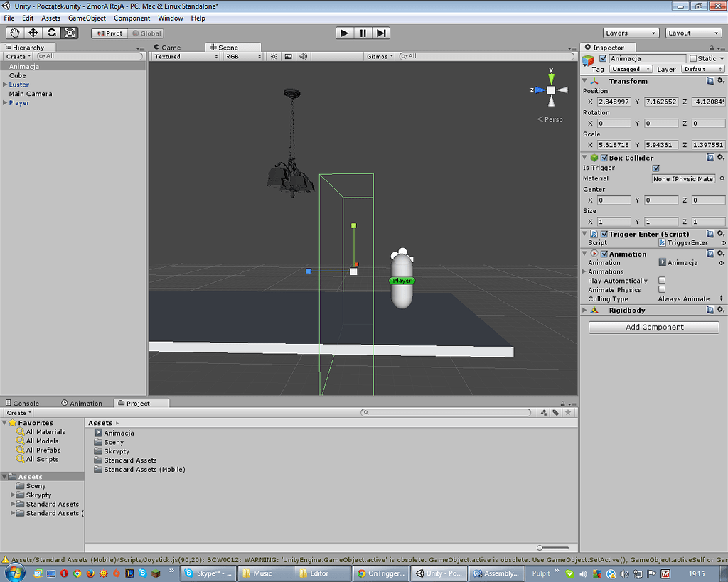The image size is (728, 582).
Task: Select the Scale tool
Action: (69, 33)
